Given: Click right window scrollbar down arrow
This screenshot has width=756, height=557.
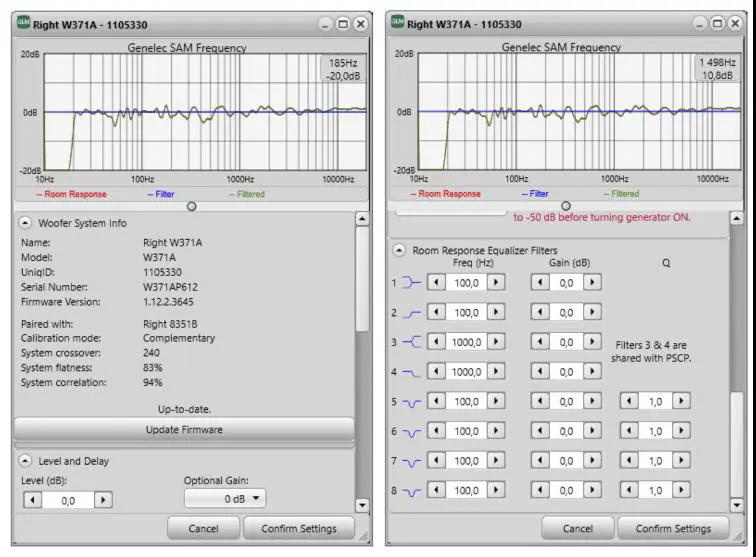Looking at the screenshot, I should coord(737,505).
